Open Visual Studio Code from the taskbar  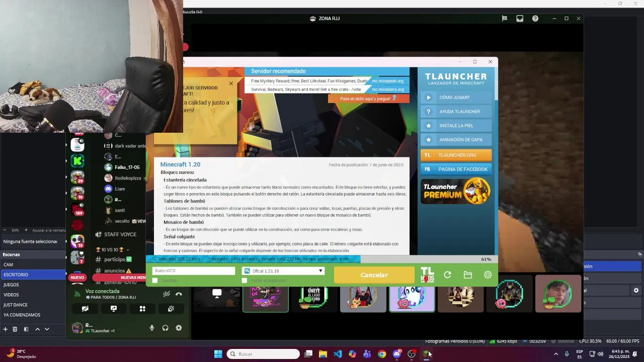click(x=338, y=354)
